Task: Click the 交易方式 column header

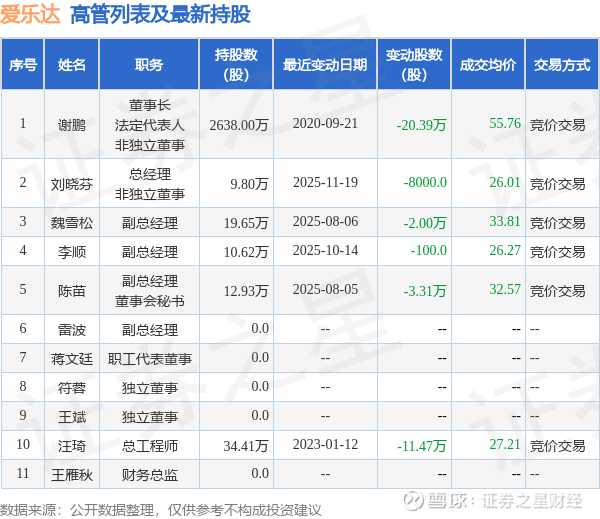Action: (x=562, y=64)
